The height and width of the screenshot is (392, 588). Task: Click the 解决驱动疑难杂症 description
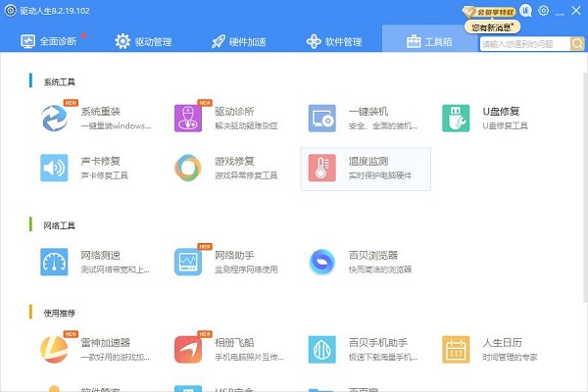pos(246,125)
